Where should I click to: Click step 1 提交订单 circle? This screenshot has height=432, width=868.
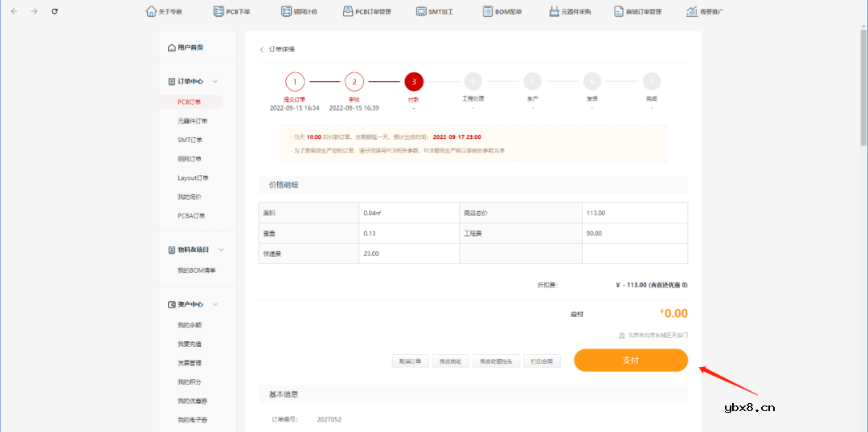[295, 82]
